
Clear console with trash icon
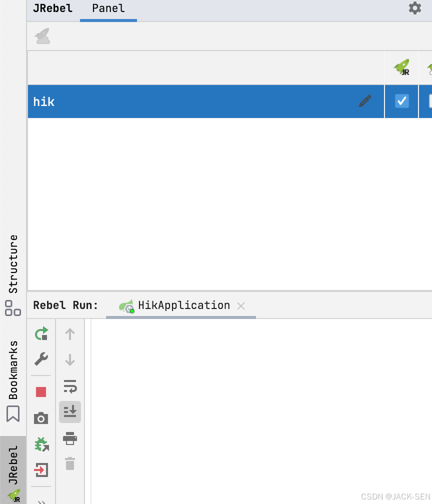70,464
